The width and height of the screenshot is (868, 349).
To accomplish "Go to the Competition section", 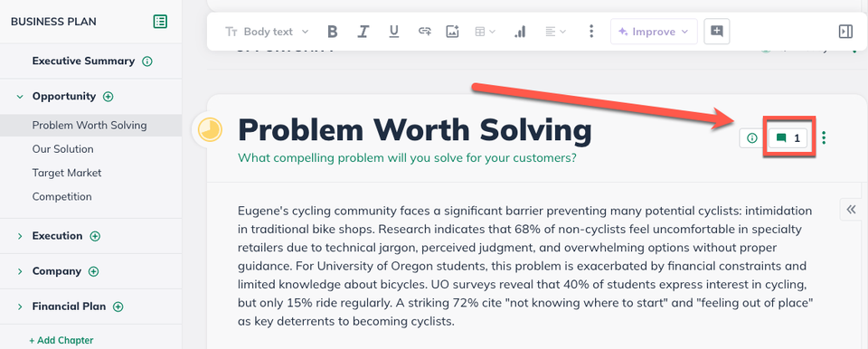I will pyautogui.click(x=62, y=197).
